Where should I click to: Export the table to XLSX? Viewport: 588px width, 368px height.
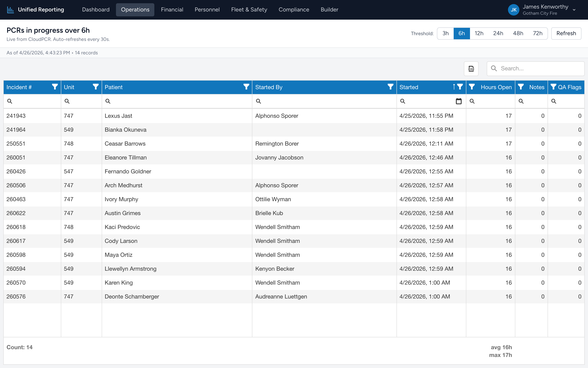point(471,69)
